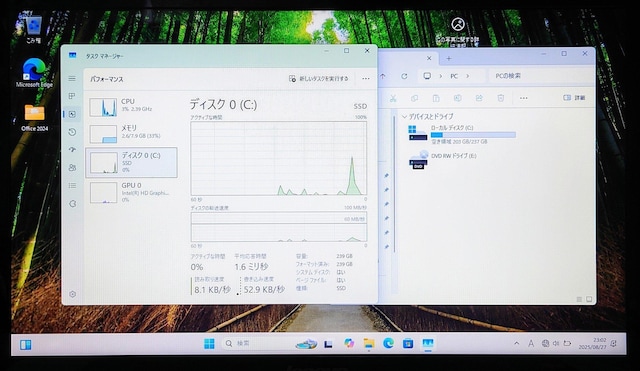Expand chevron after PC in address bar
640x371 pixels.
pyautogui.click(x=467, y=76)
